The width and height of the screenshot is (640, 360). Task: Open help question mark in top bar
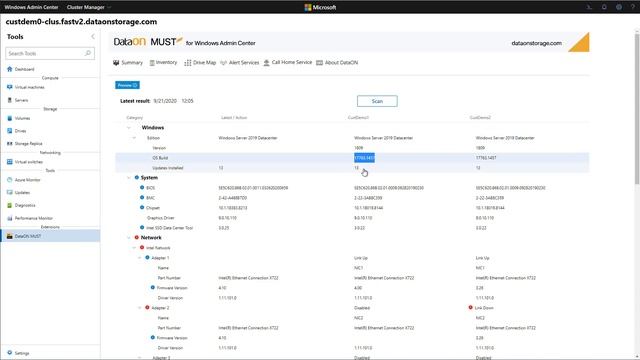point(633,7)
